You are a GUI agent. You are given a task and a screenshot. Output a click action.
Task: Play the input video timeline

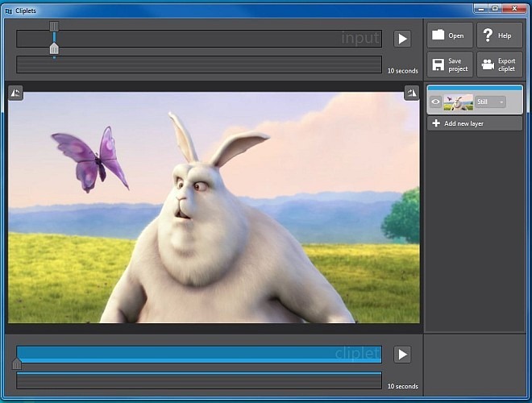(402, 39)
